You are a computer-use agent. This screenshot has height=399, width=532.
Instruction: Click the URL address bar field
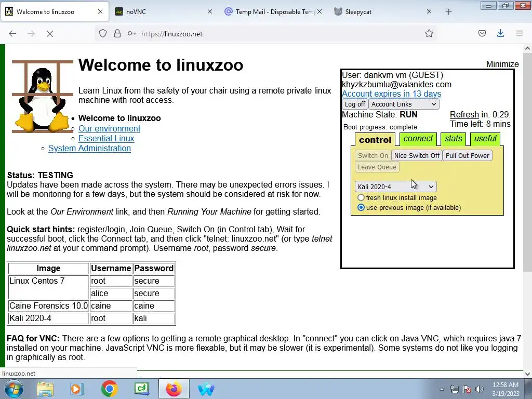[264, 34]
